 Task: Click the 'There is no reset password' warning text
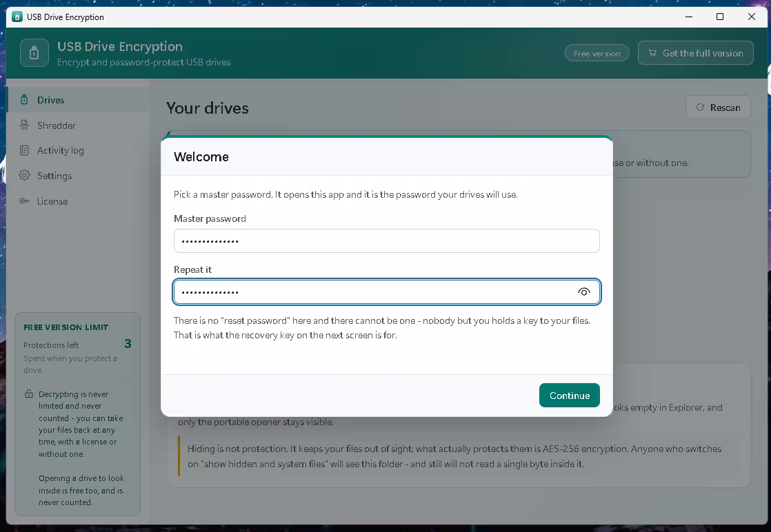[x=382, y=327]
